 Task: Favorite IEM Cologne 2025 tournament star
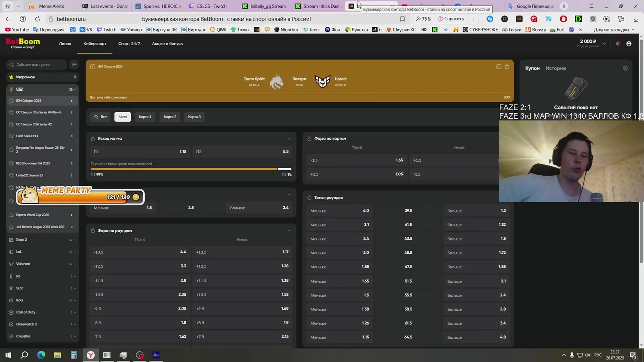[x=11, y=101]
